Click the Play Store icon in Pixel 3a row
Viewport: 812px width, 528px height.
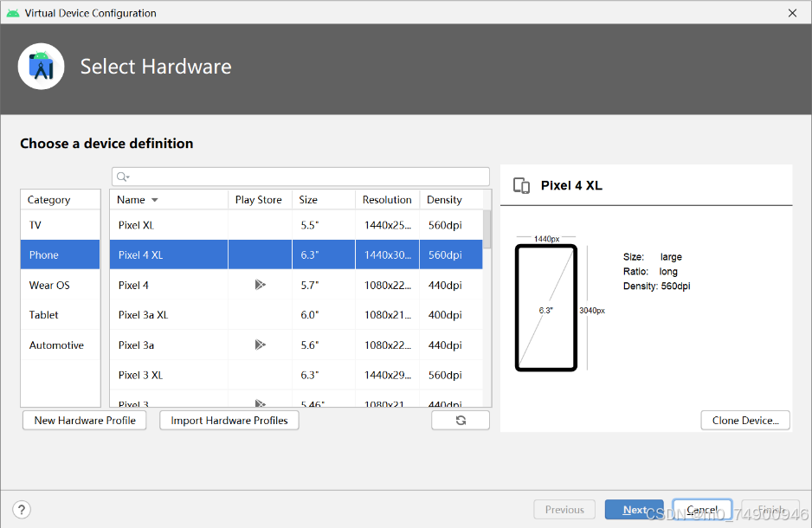[260, 344]
